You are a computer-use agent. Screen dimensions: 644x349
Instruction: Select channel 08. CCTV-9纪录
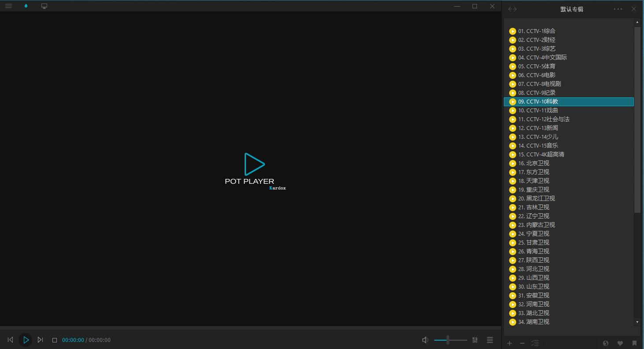coord(569,93)
